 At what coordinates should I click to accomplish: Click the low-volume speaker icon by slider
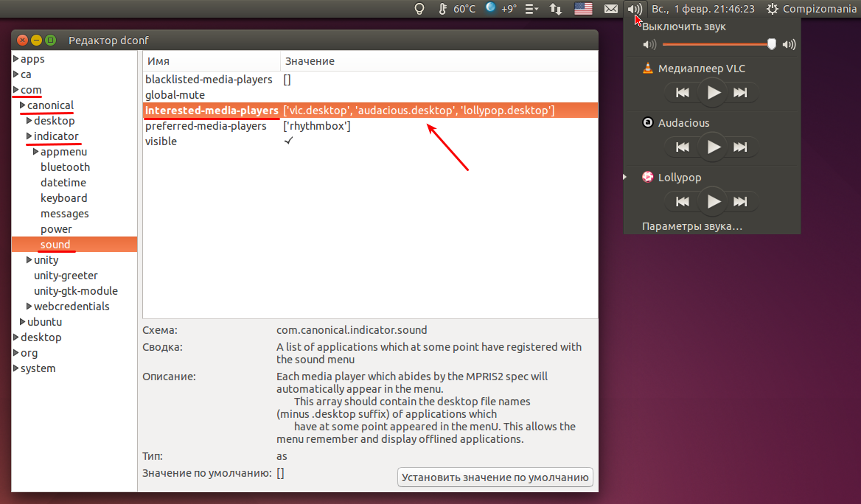(x=649, y=44)
